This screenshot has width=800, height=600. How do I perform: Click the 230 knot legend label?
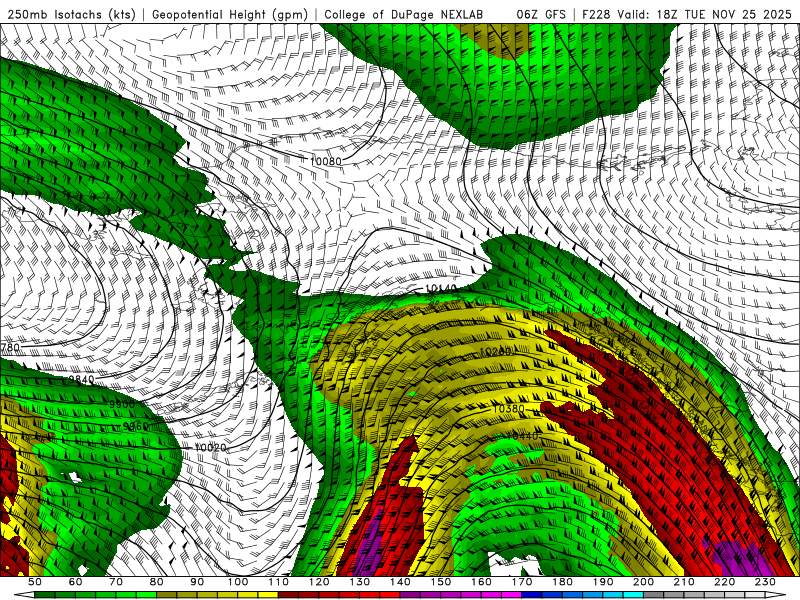tap(766, 582)
